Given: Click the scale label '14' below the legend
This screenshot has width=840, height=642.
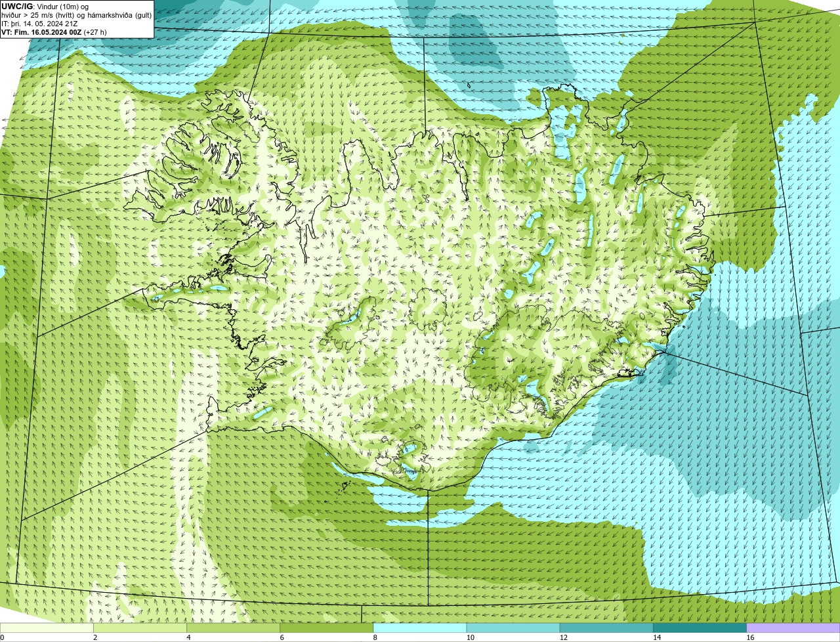Looking at the screenshot, I should click(657, 637).
